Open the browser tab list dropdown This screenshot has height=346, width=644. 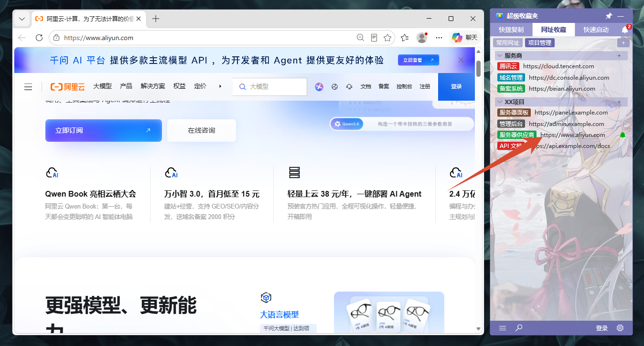(22, 19)
